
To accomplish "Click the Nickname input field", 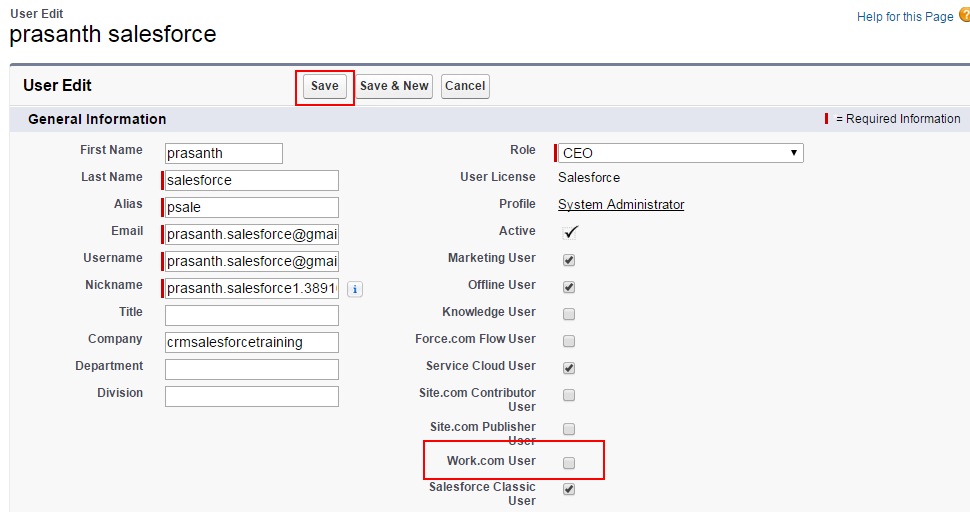I will [x=252, y=288].
